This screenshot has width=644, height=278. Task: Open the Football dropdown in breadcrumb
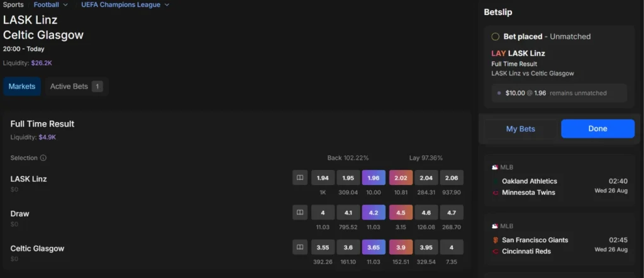pos(51,4)
